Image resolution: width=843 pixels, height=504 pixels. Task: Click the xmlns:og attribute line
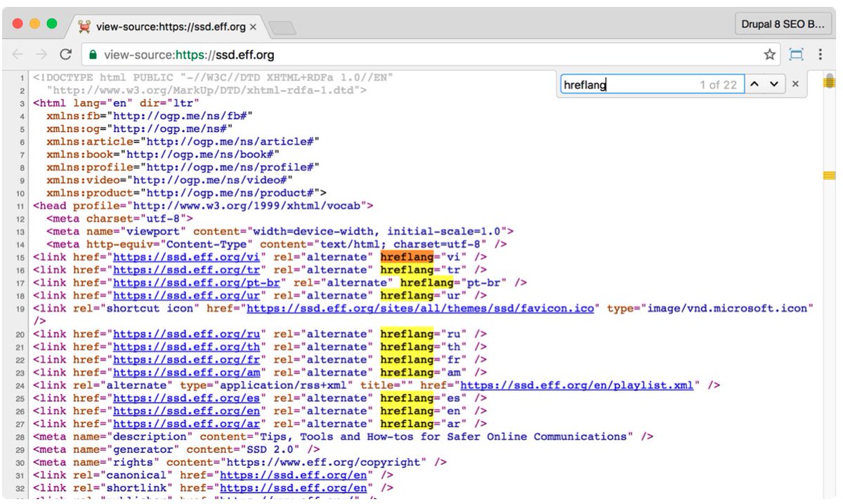click(x=140, y=128)
